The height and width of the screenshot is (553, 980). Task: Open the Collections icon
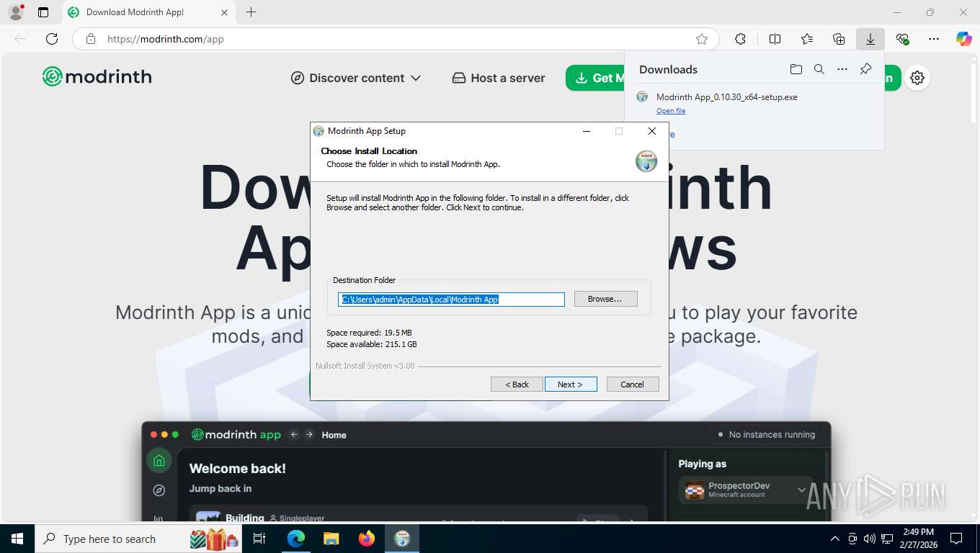(x=839, y=39)
